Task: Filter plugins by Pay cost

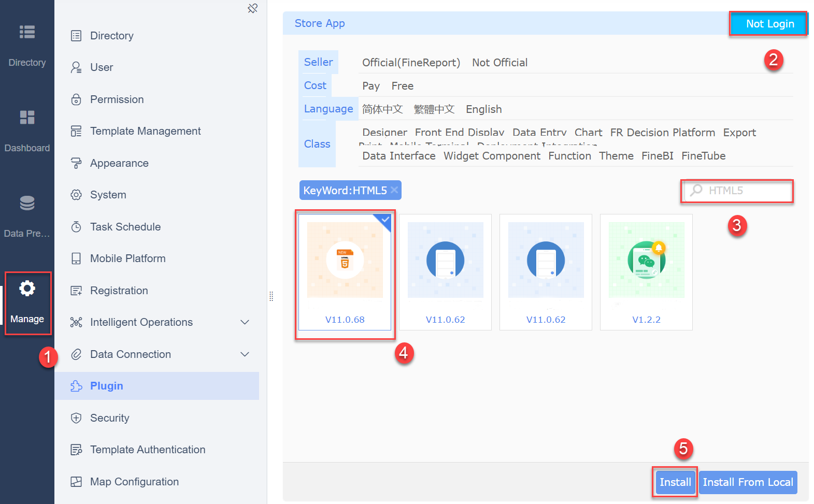Action: click(371, 86)
